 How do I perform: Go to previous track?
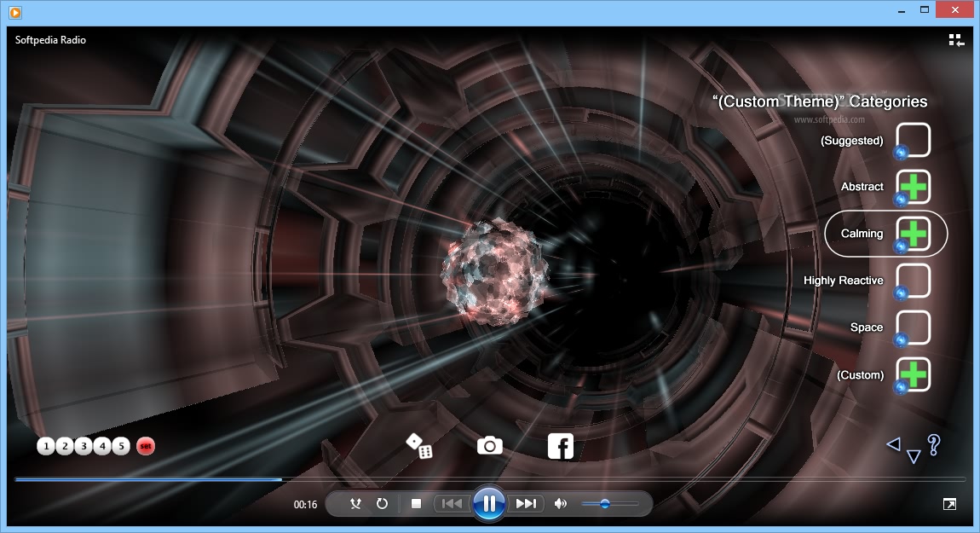[x=452, y=504]
